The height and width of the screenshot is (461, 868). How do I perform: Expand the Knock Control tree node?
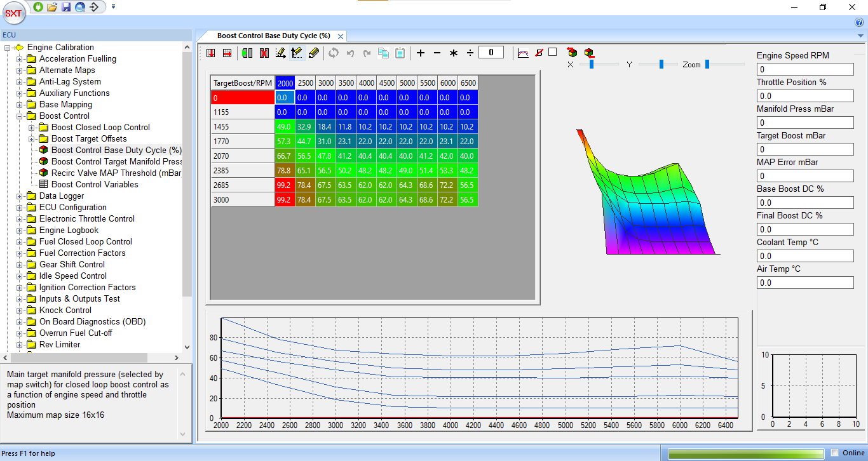point(20,311)
